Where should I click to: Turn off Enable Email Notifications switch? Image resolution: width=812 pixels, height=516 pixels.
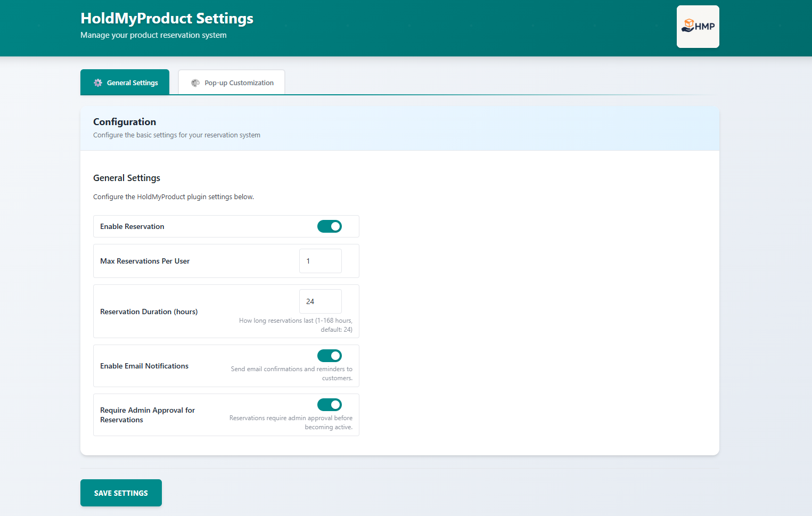[x=329, y=356]
